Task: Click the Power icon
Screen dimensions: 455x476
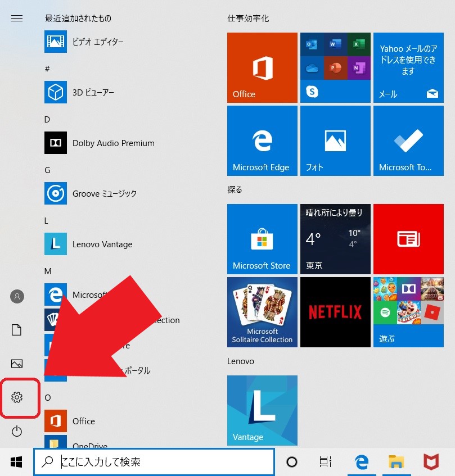Action: [x=17, y=431]
